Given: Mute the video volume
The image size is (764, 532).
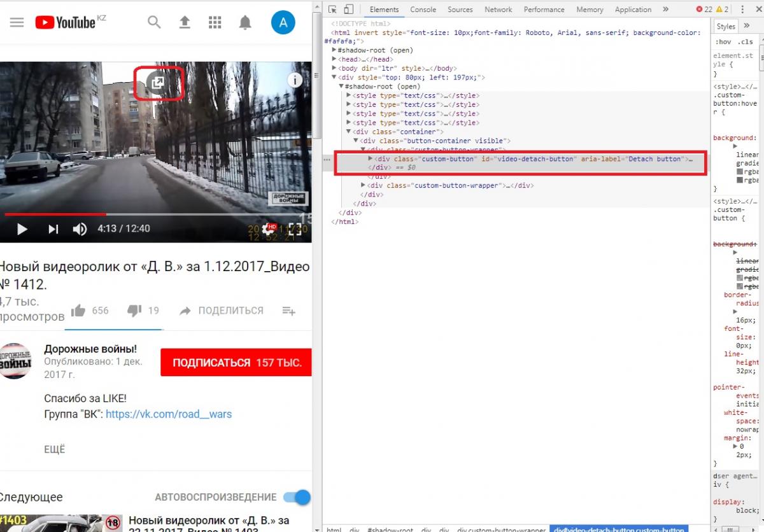Looking at the screenshot, I should coord(80,229).
